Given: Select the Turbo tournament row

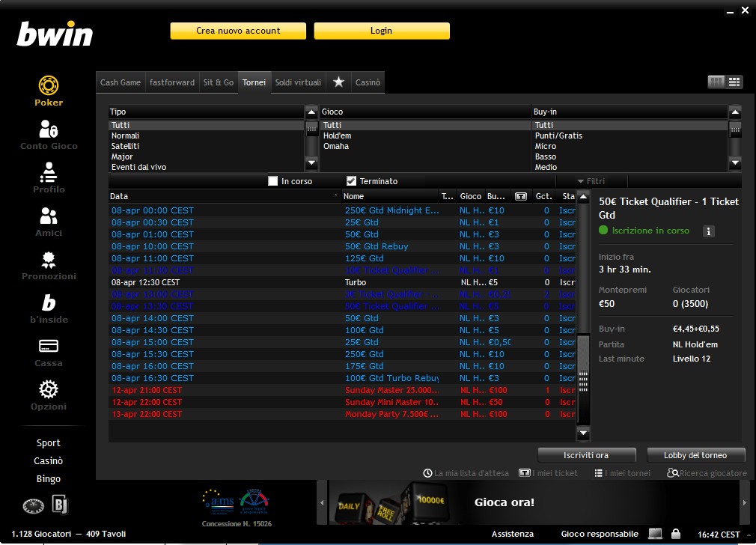Looking at the screenshot, I should [342, 283].
